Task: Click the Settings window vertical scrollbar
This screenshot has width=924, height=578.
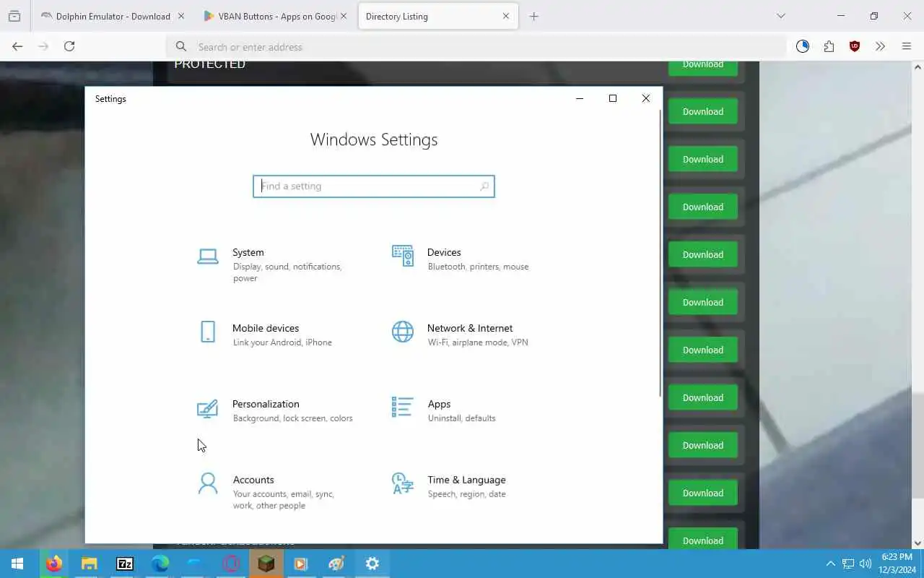Action: (661, 253)
